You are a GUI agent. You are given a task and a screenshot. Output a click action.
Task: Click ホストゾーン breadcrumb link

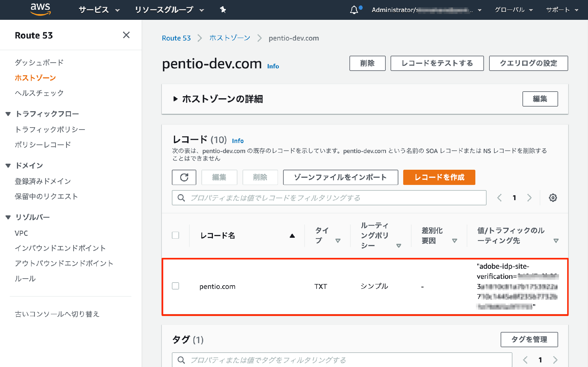230,38
